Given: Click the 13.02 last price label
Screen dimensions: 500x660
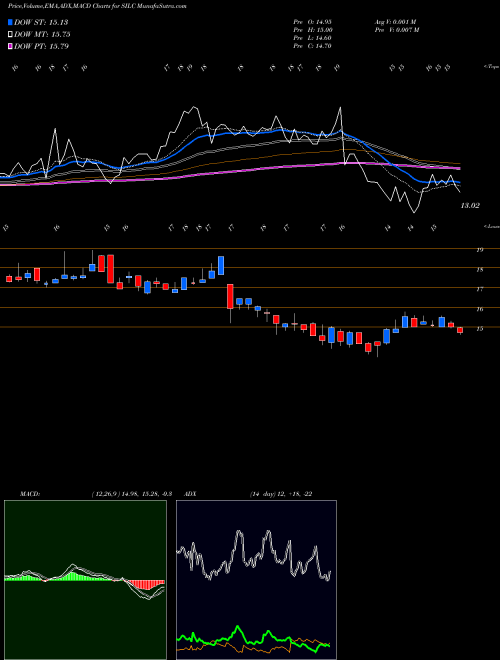Looking at the screenshot, I should tap(470, 206).
